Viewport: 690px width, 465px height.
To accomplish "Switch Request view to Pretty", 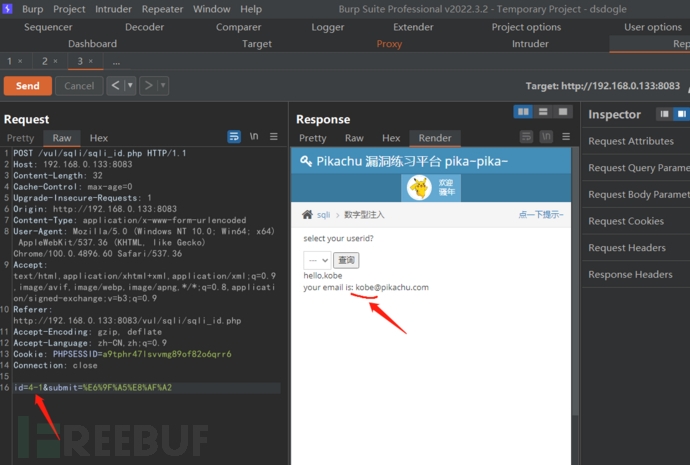I will pos(20,138).
